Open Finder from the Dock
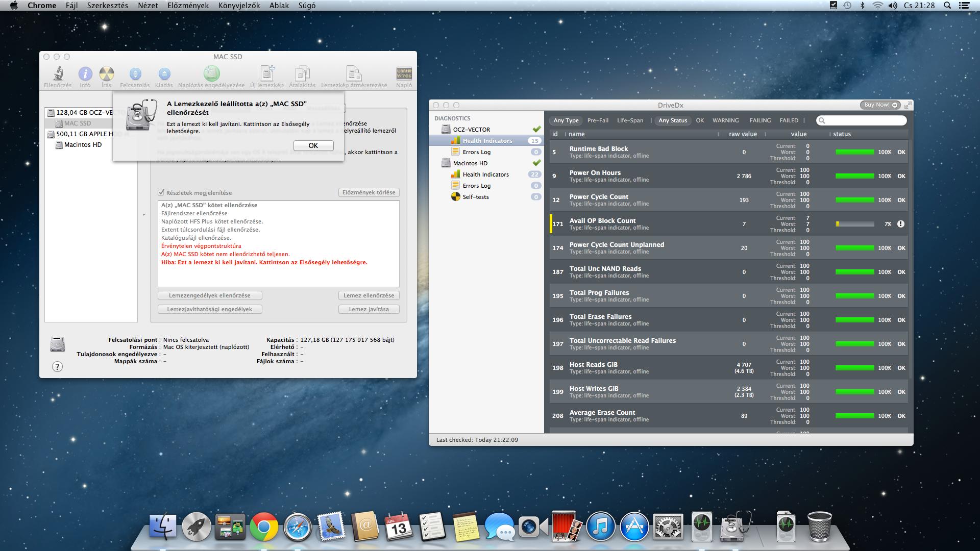Image resolution: width=980 pixels, height=551 pixels. click(163, 527)
